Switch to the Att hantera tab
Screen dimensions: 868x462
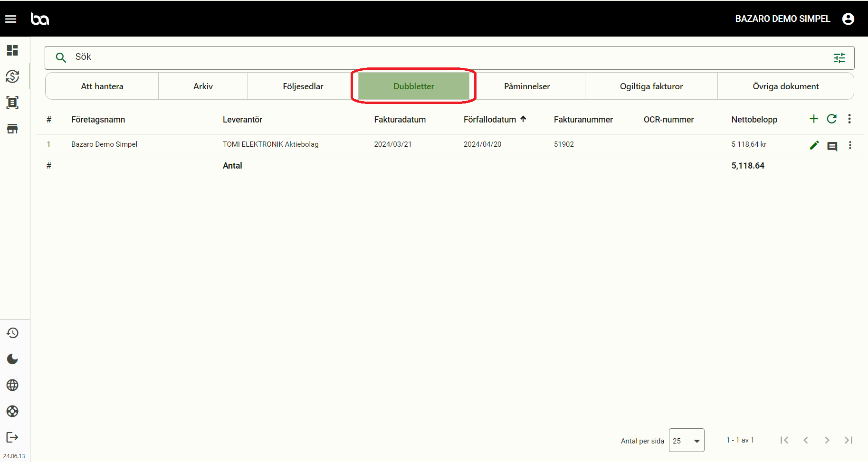(102, 86)
